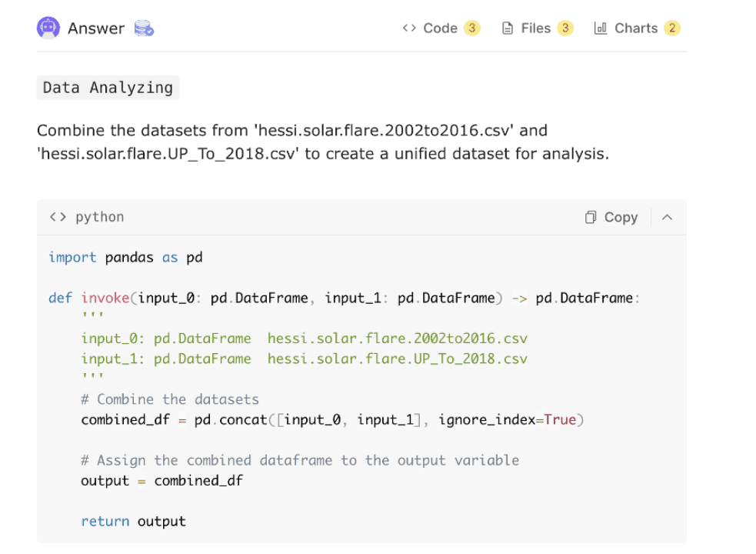Image resolution: width=756 pixels, height=554 pixels.
Task: Open the Charts tab
Action: pos(637,28)
